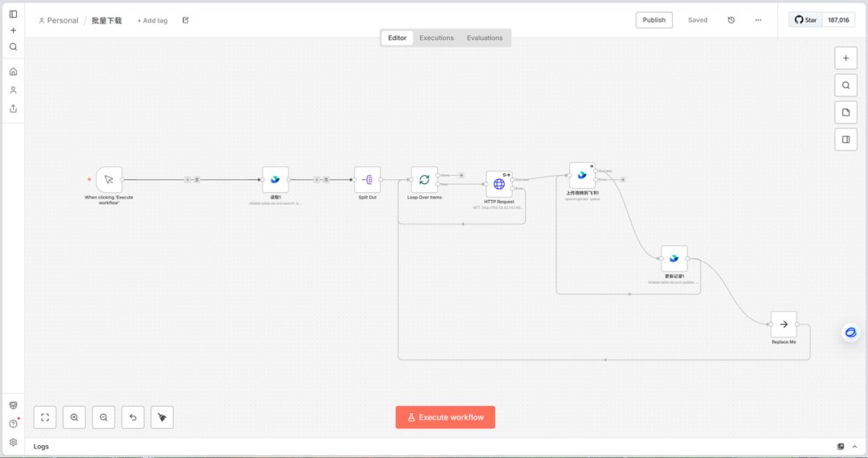Open add node panel with plus button
Screen dimensions: 868x458
[845, 58]
